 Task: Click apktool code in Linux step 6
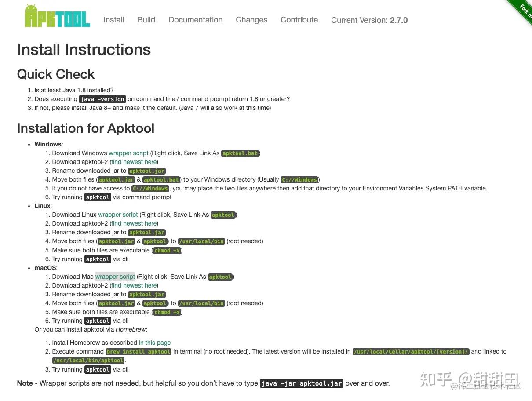[x=98, y=259]
